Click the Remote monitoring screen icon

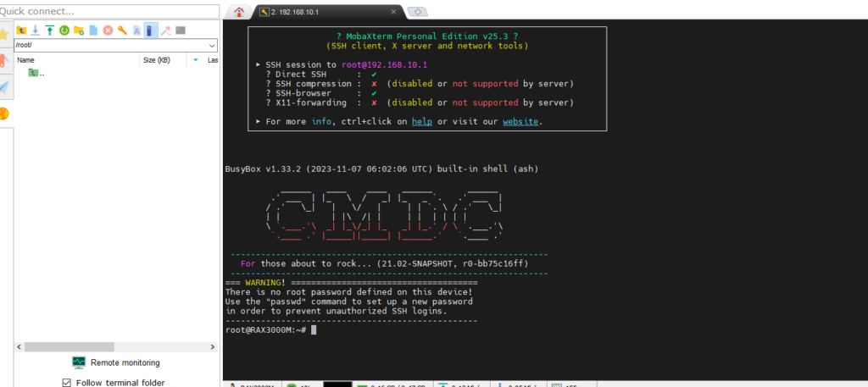(x=79, y=362)
